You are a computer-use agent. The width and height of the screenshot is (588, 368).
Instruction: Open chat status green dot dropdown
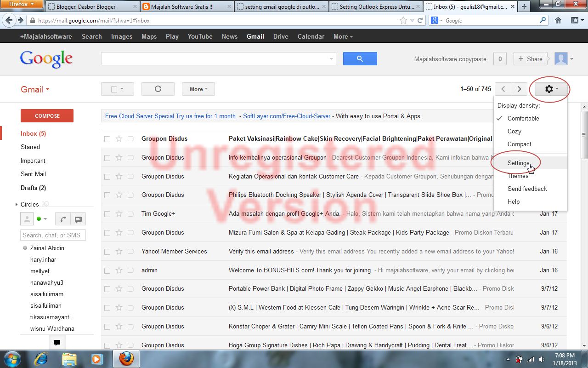tap(42, 219)
